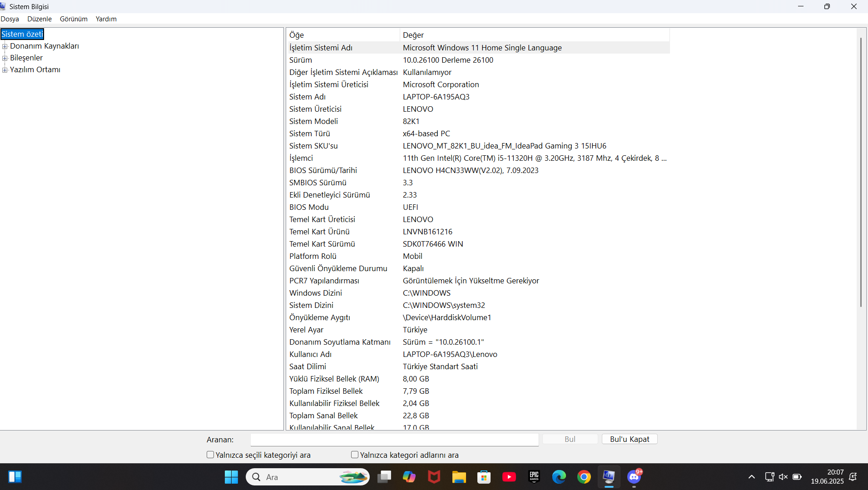This screenshot has width=868, height=490.
Task: Click the Bul'u Kapat button
Action: [630, 439]
